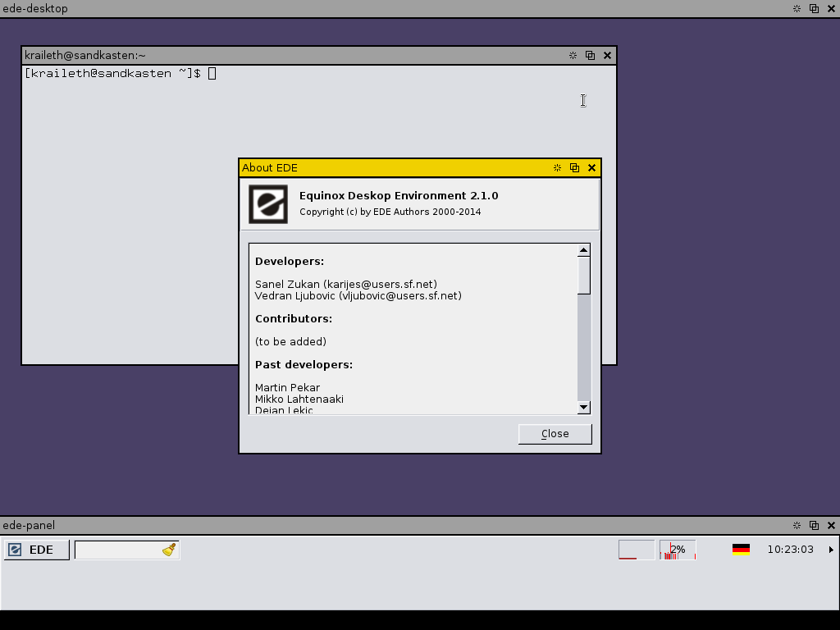This screenshot has width=840, height=630.
Task: Select the German flag keyboard layout indicator
Action: 741,550
